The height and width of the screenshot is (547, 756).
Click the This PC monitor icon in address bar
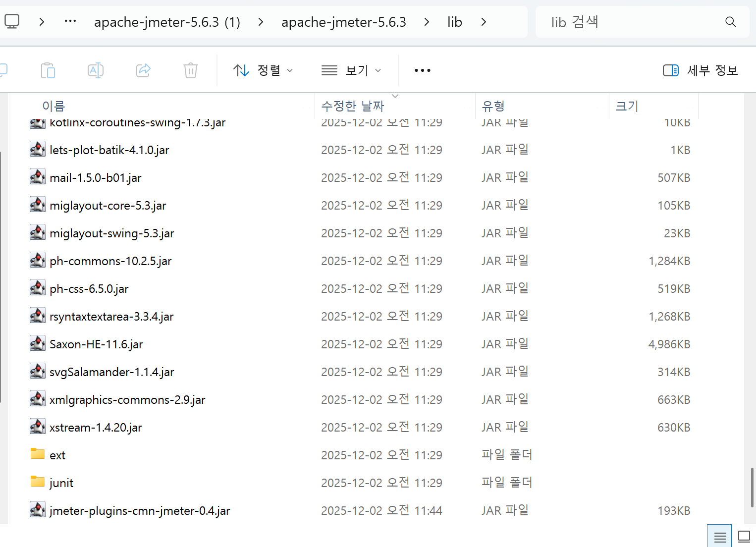(11, 21)
